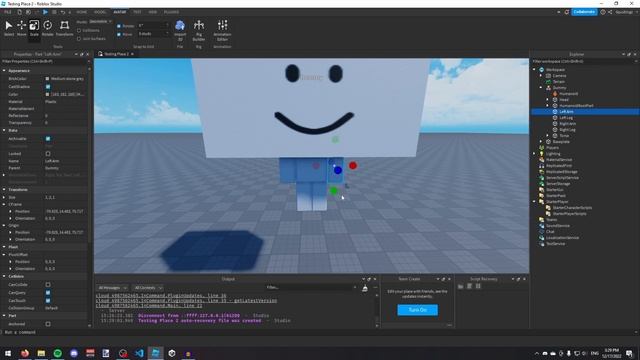640x360 pixels.
Task: Select the Select arrow tool
Action: click(9, 28)
